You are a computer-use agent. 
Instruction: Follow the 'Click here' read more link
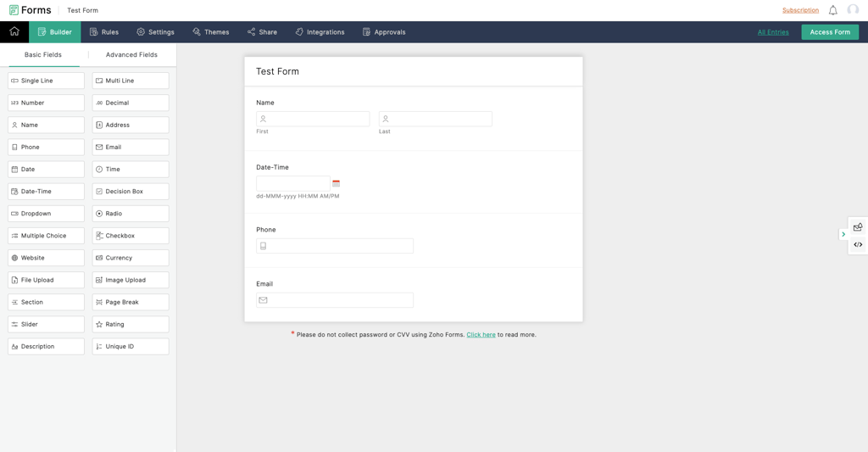[x=481, y=335]
